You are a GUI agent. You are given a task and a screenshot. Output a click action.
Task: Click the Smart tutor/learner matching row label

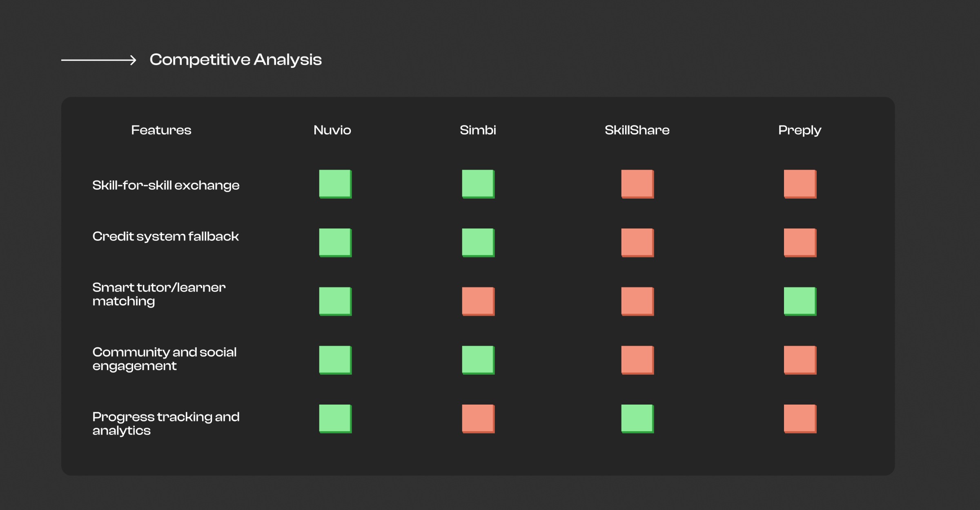159,294
